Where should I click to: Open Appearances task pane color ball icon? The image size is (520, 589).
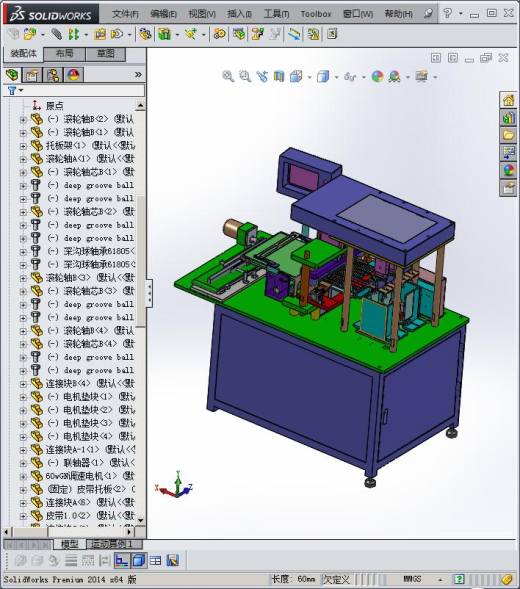point(508,171)
